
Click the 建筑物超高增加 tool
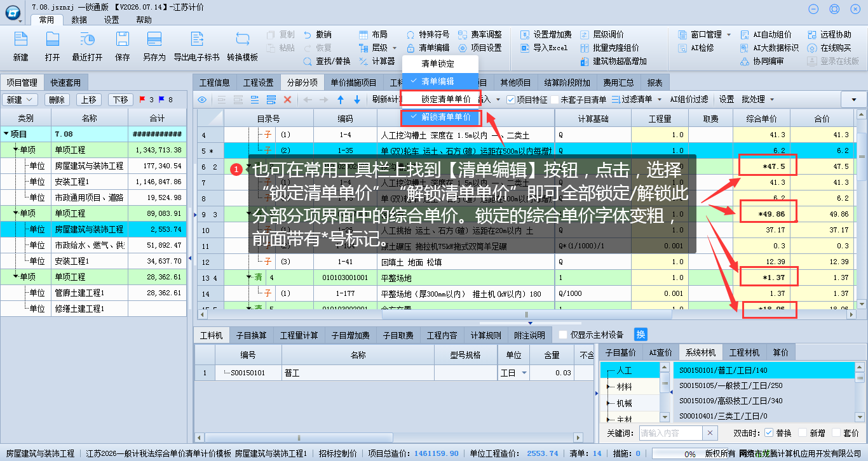614,61
